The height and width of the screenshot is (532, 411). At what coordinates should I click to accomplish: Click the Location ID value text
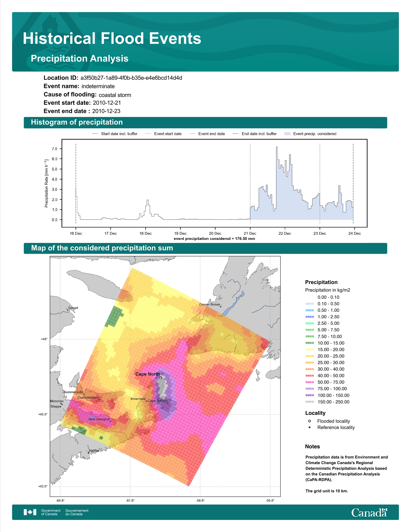click(131, 78)
